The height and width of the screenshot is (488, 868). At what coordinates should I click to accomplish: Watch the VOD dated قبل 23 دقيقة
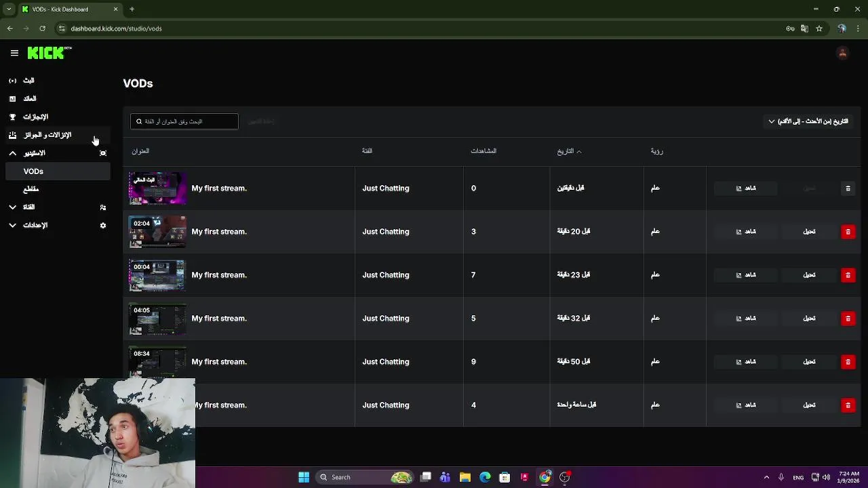point(745,275)
